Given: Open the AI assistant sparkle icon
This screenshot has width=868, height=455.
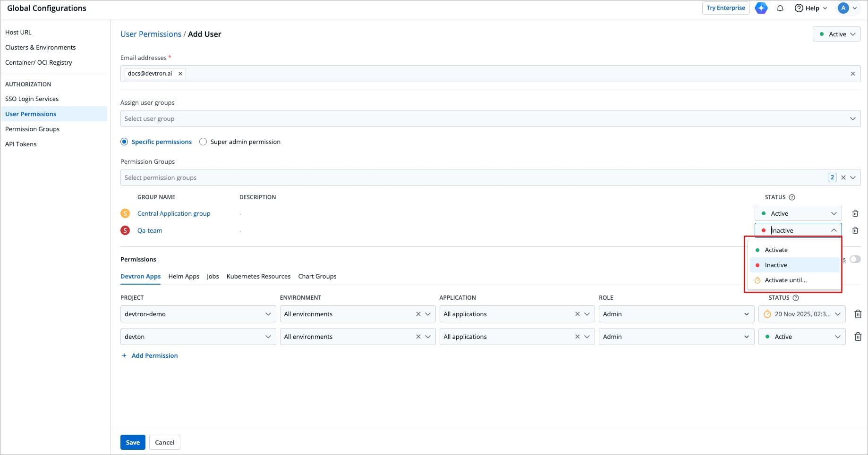Looking at the screenshot, I should 761,8.
